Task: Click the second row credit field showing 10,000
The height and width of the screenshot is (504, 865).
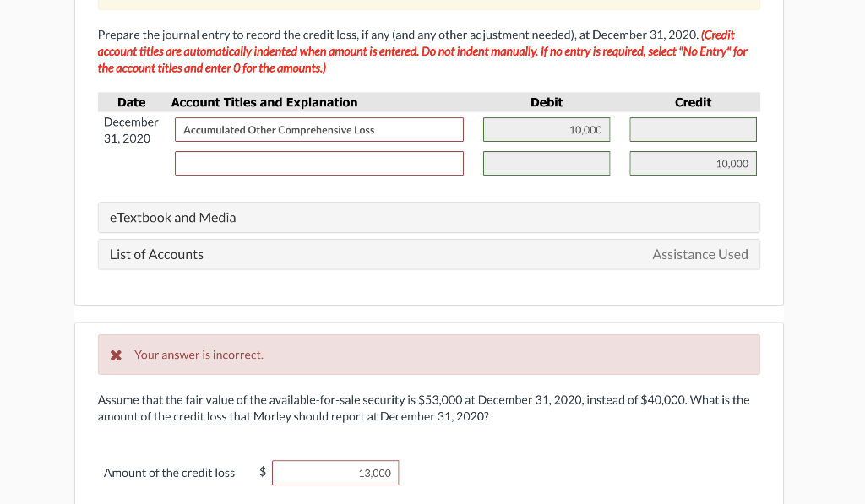Action: pos(693,163)
